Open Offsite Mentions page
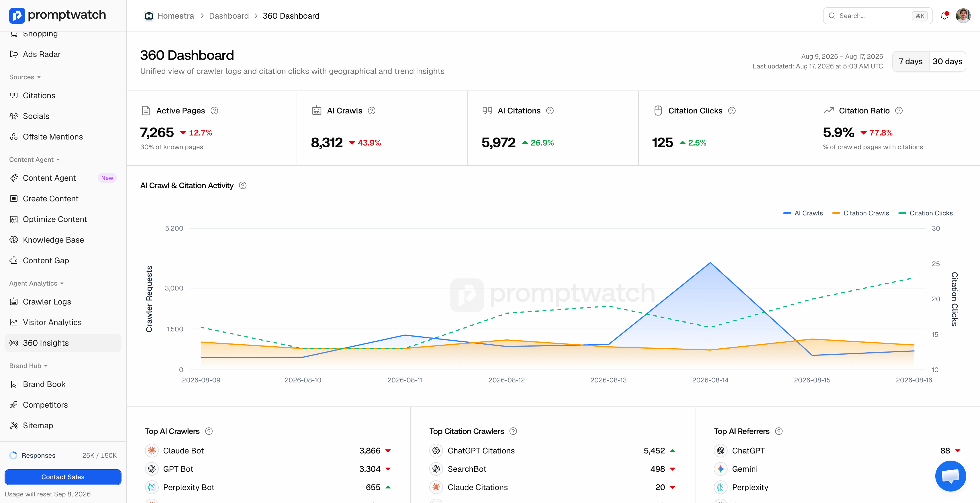This screenshot has height=503, width=980. pos(63,136)
